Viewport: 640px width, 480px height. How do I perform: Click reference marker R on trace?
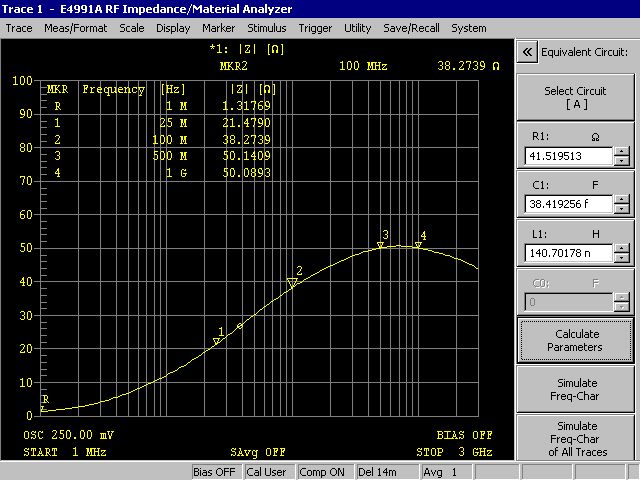[44, 408]
